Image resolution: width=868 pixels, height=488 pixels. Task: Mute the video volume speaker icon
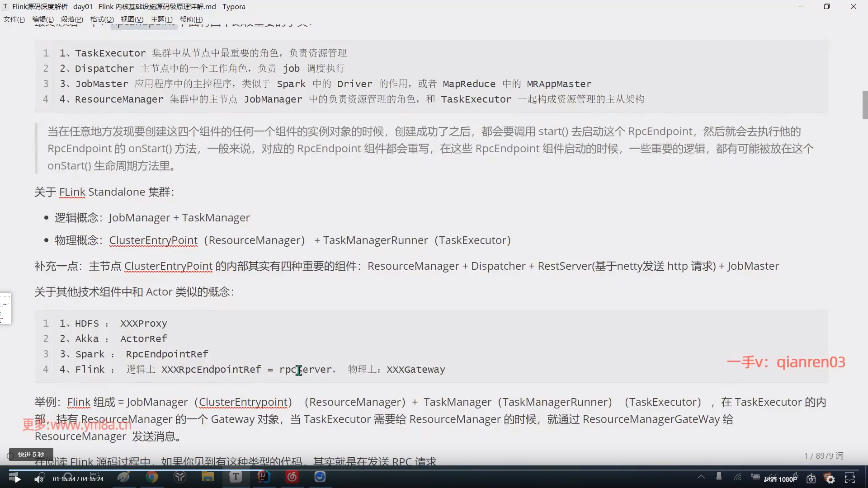[39, 479]
